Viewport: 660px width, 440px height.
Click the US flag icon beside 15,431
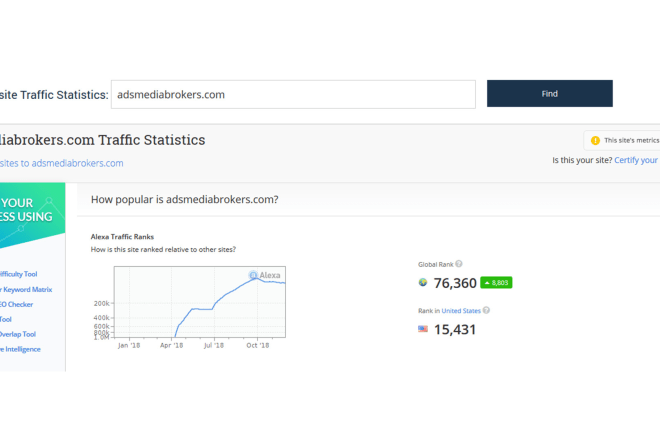click(423, 329)
